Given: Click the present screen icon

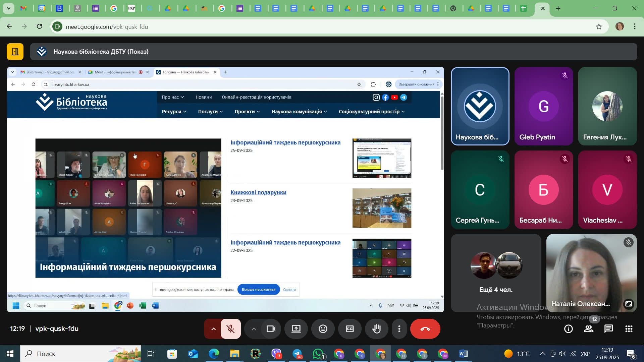Looking at the screenshot, I should click(296, 329).
